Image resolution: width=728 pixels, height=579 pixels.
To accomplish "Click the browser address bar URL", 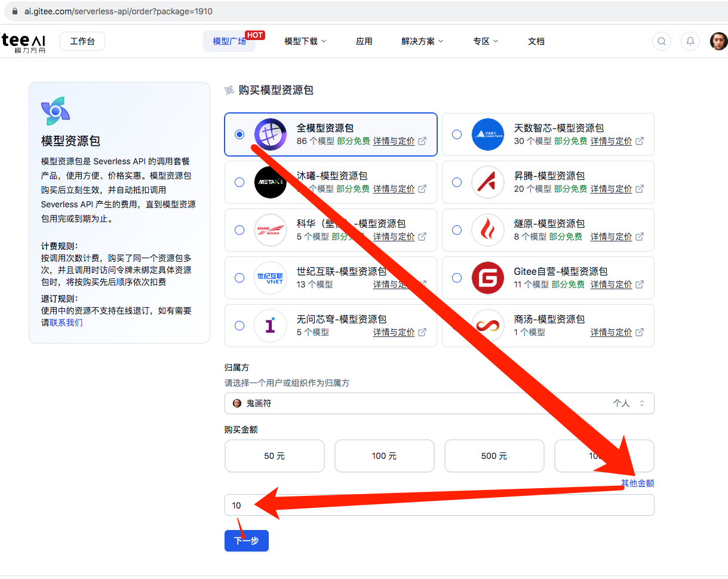I will pos(118,11).
